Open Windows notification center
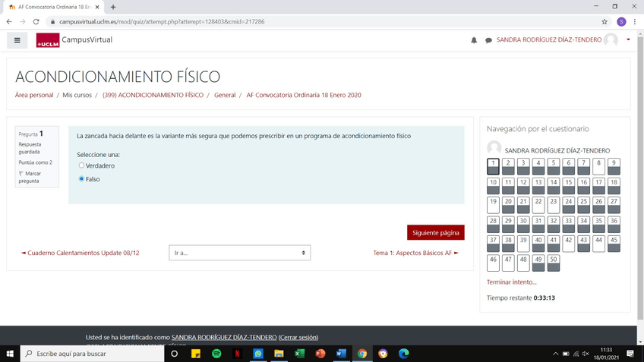 [630, 354]
